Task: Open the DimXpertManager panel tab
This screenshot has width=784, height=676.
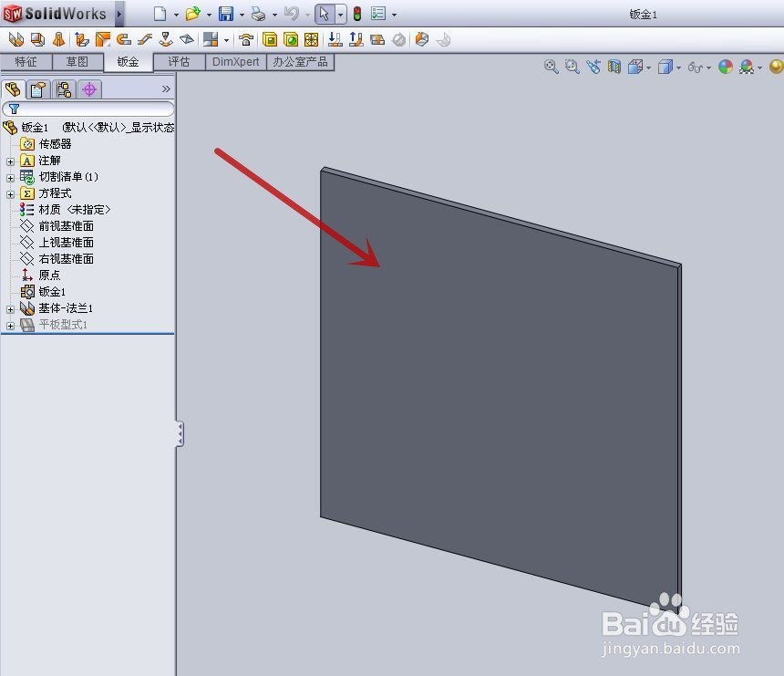Action: pyautogui.click(x=89, y=89)
